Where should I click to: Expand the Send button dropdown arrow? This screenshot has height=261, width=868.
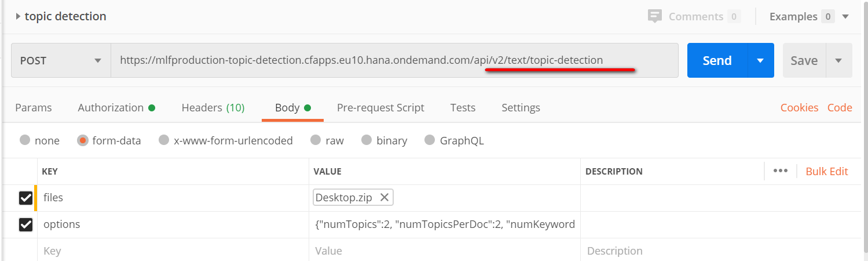(x=761, y=60)
